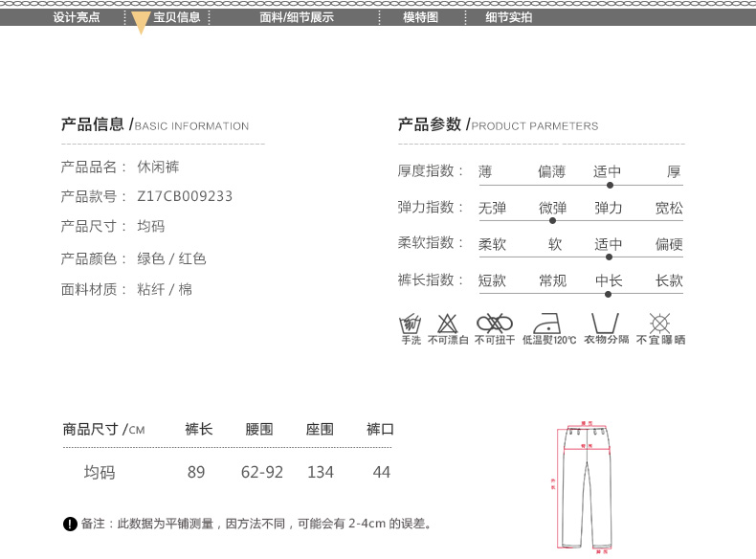Click the product code Z17CB009233

185,196
